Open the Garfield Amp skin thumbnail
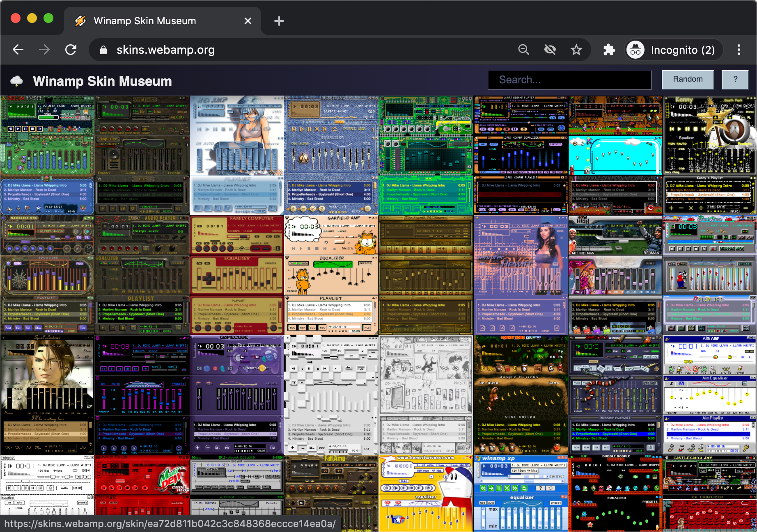 [331, 275]
